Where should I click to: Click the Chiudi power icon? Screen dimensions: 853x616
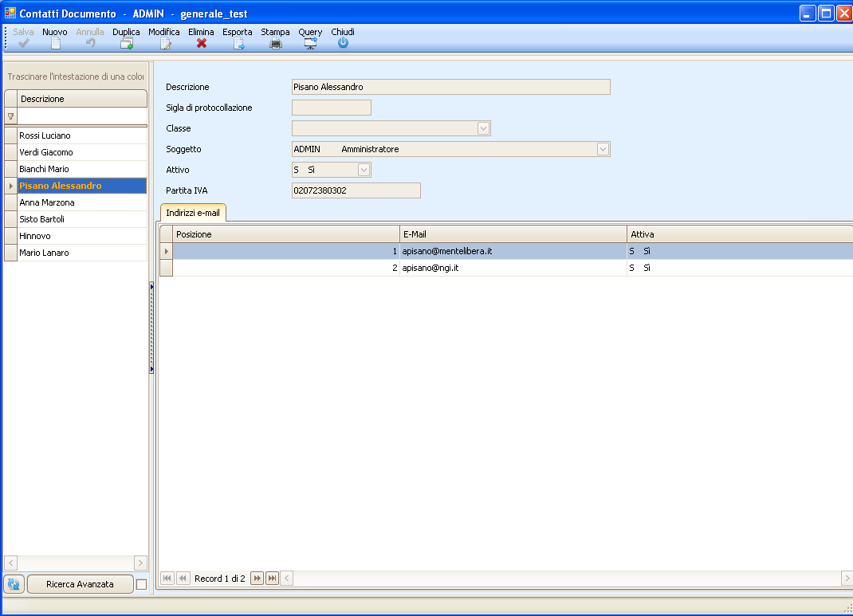click(x=343, y=44)
